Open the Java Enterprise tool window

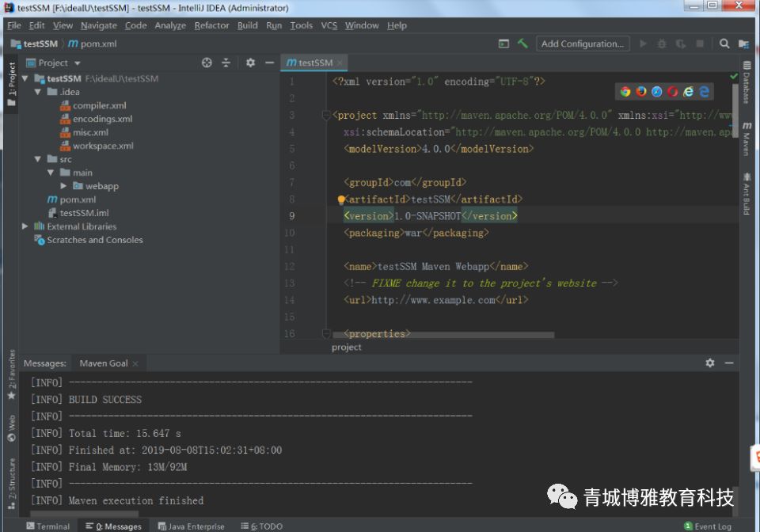pos(192,526)
